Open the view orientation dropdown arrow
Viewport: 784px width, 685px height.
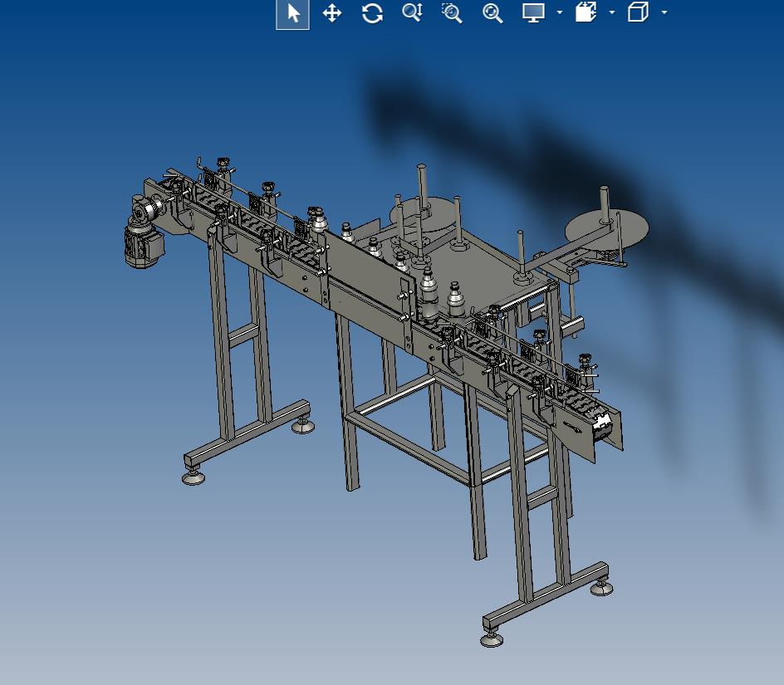click(x=664, y=12)
